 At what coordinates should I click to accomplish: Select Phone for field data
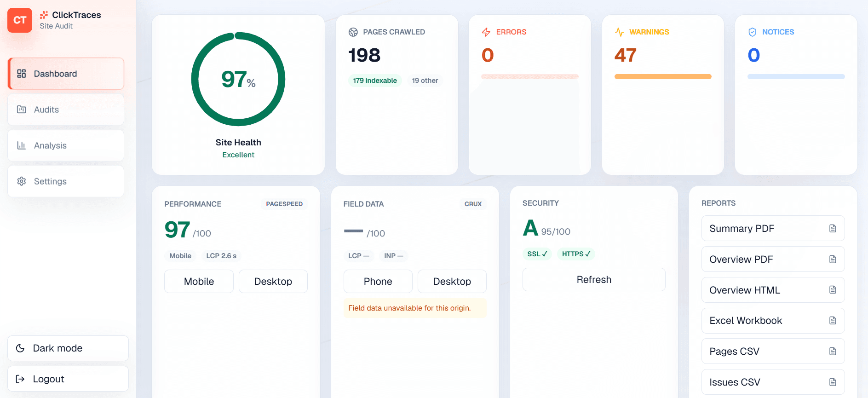(x=378, y=282)
